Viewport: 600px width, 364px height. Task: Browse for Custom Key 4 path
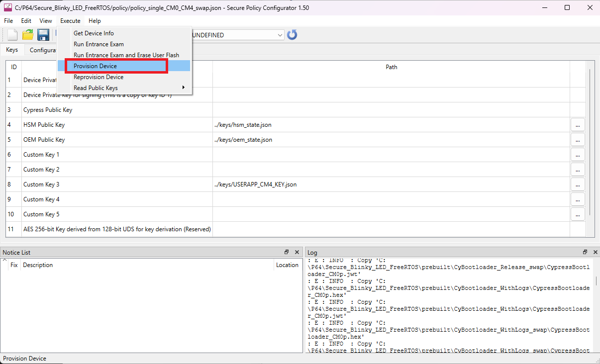[577, 199]
